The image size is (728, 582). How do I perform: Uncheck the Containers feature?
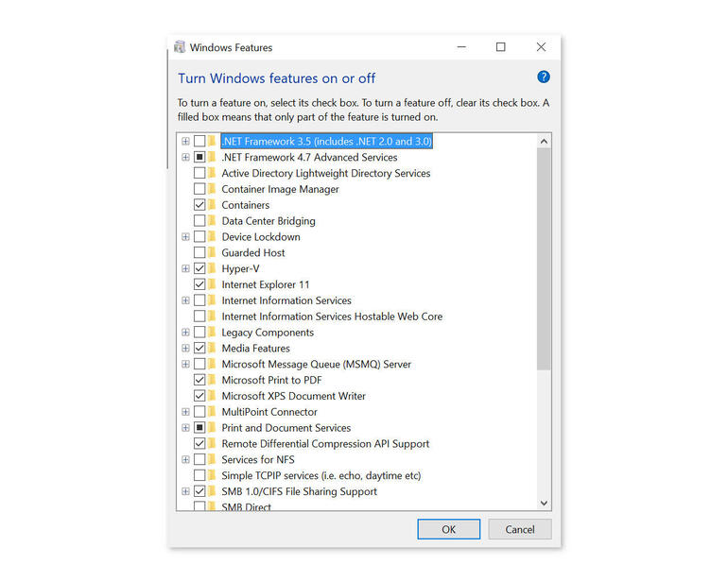(x=199, y=205)
